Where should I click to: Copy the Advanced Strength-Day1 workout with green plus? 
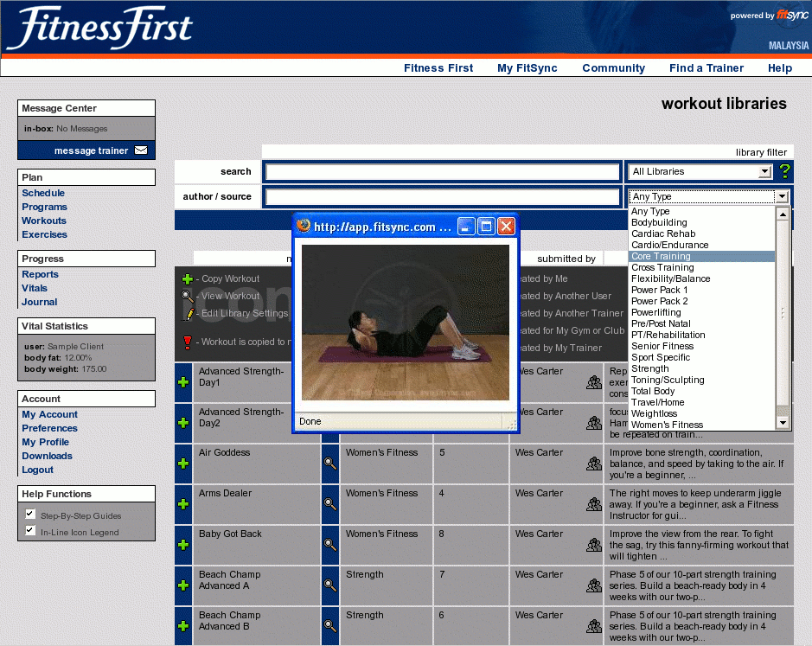pyautogui.click(x=183, y=382)
